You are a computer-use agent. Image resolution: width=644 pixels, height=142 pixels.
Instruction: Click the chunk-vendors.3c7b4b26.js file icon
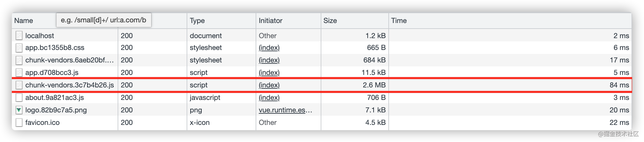(x=19, y=85)
